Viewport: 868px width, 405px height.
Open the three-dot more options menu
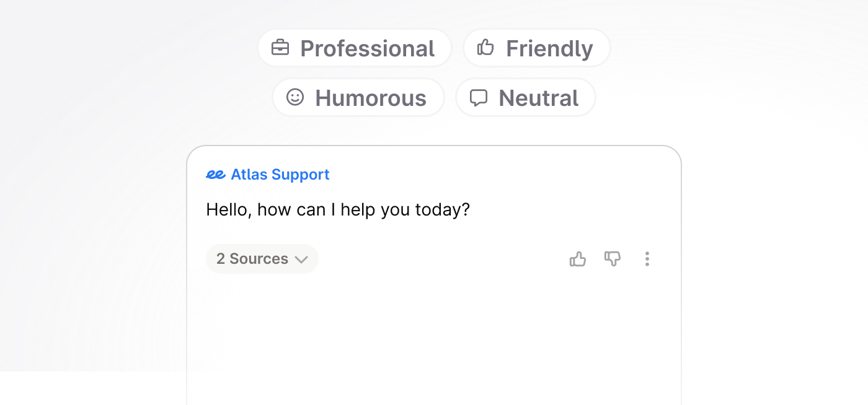(647, 259)
